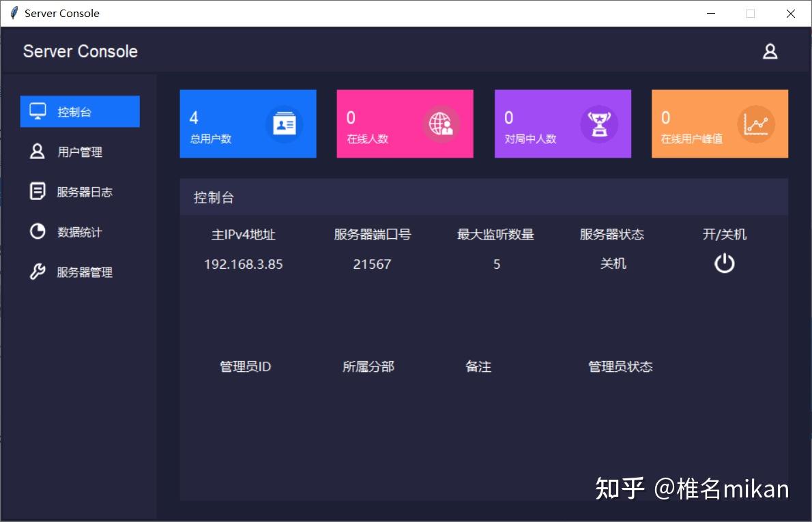Click the line chart icon on orange 在线用户峰值 card
The height and width of the screenshot is (522, 812).
pos(757,124)
